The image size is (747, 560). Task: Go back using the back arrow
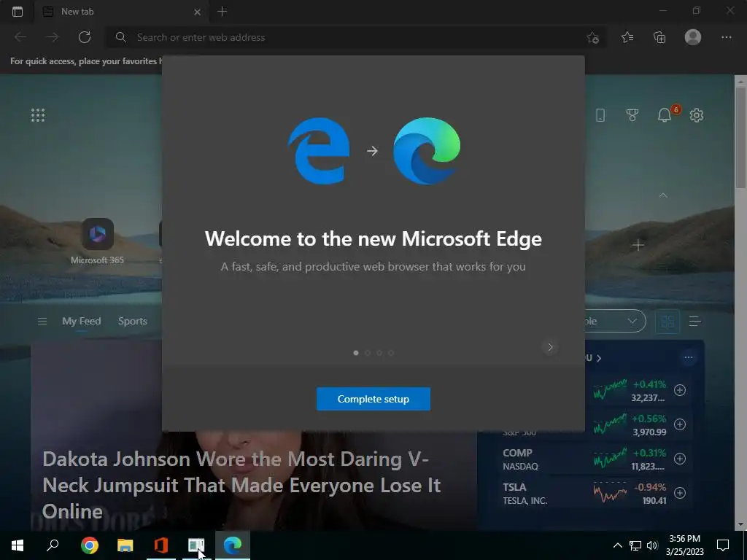click(x=20, y=37)
